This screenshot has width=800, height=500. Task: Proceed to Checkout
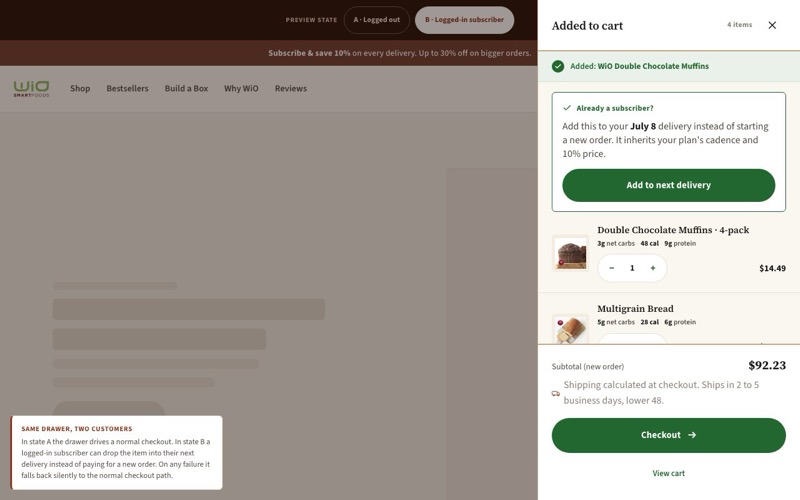668,435
